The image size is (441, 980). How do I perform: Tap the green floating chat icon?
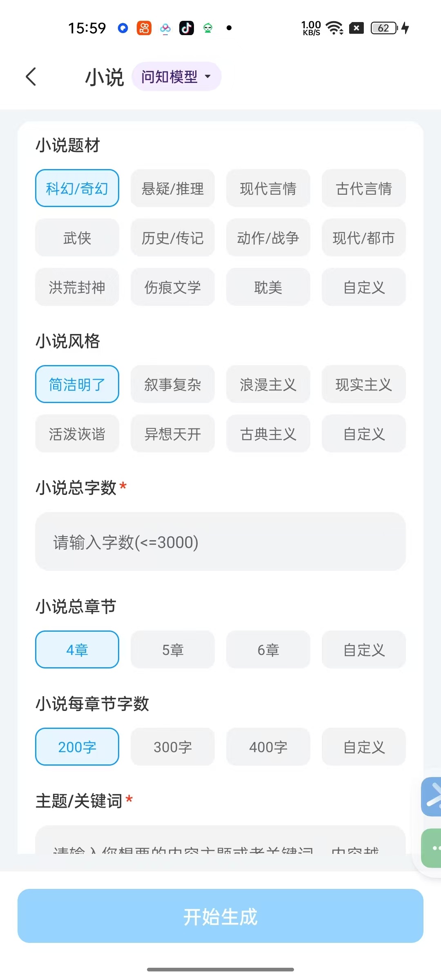pos(432,848)
